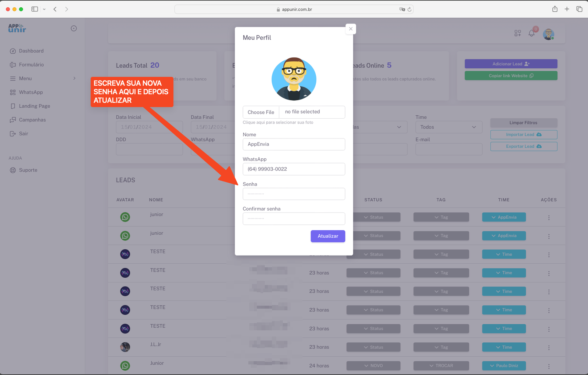
Task: Open the Time dropdown set to Todos
Action: pyautogui.click(x=448, y=127)
